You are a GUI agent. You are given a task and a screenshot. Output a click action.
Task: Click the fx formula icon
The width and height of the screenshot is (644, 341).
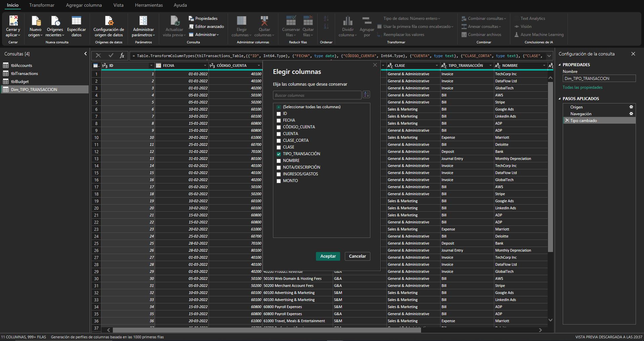(122, 56)
